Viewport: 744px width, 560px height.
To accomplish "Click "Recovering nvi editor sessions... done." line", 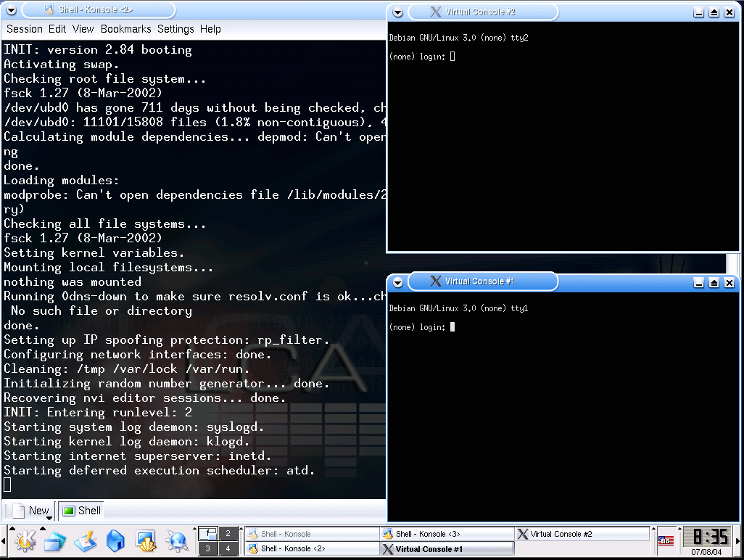I will coord(145,398).
